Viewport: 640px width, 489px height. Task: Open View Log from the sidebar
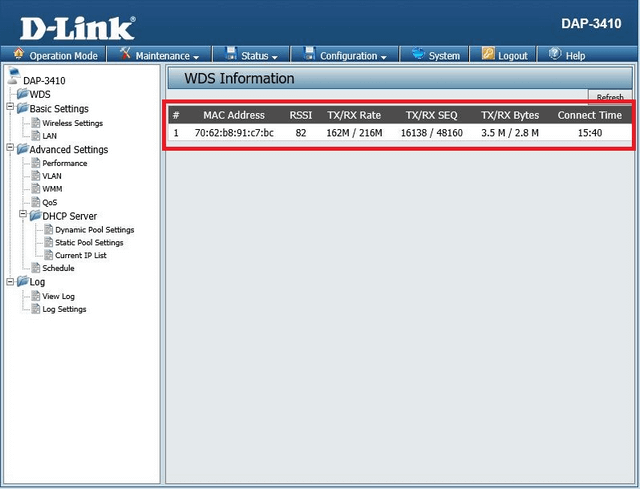pyautogui.click(x=58, y=296)
